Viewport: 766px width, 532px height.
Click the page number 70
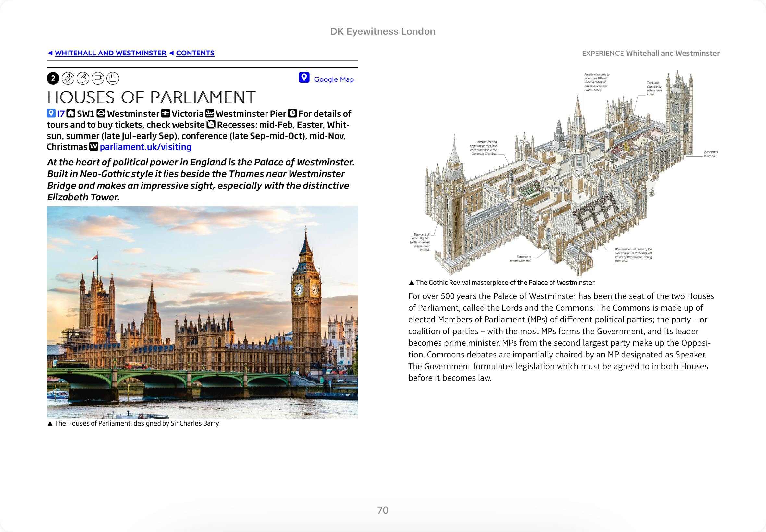point(382,510)
